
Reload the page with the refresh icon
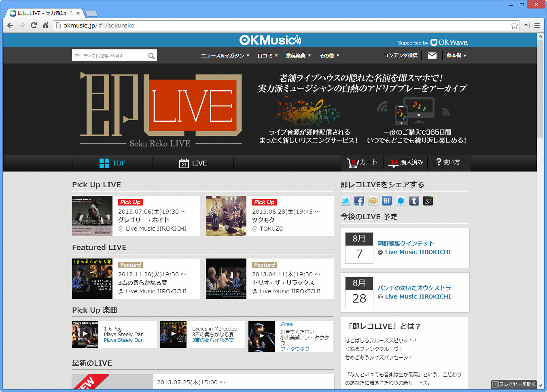pyautogui.click(x=34, y=25)
